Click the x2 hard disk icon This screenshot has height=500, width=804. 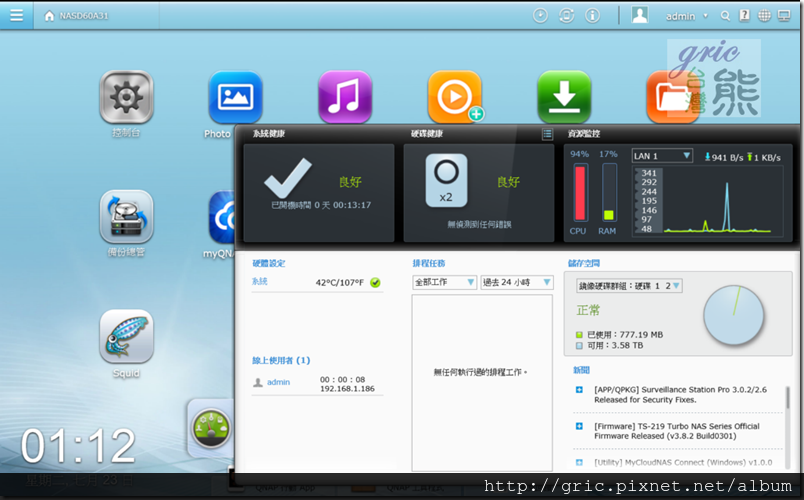click(446, 181)
